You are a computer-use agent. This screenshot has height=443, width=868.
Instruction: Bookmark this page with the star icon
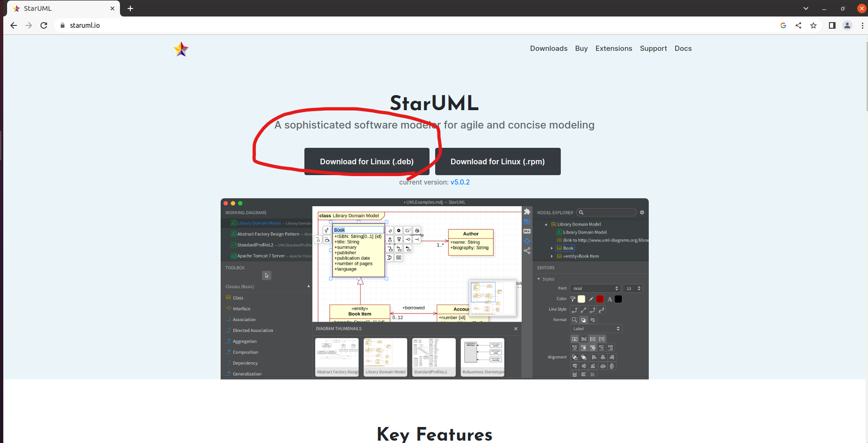(x=813, y=25)
